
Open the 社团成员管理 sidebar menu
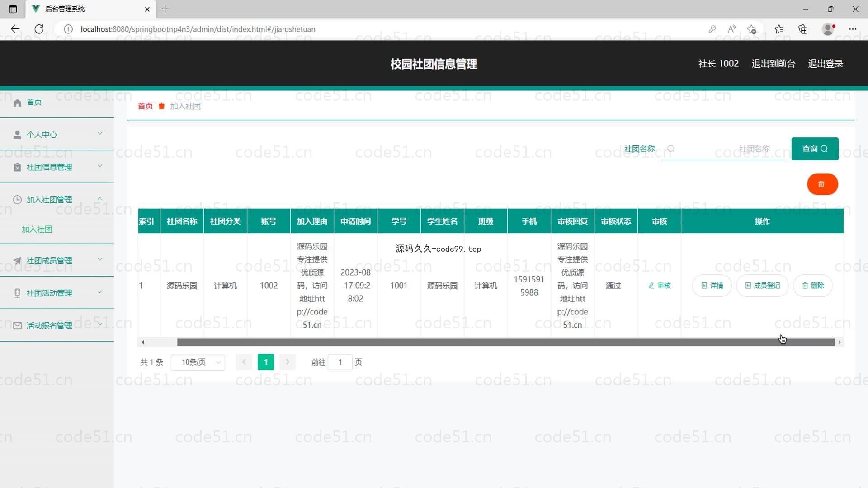[57, 261]
